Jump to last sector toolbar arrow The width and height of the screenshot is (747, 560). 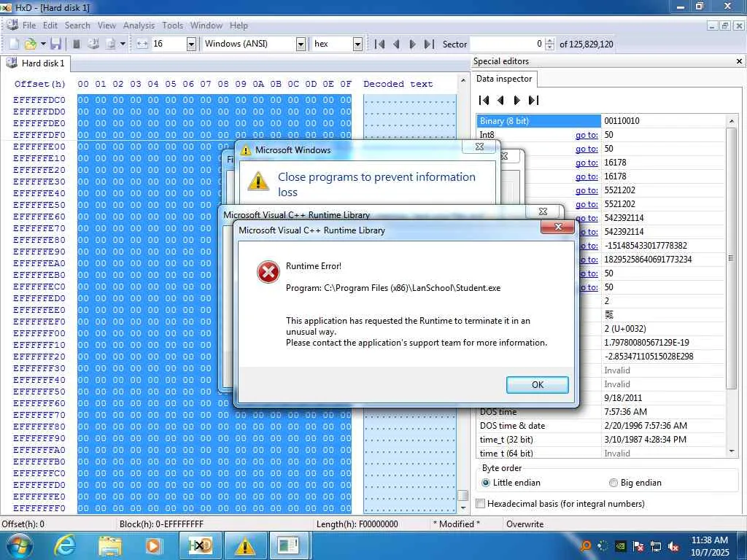point(429,44)
